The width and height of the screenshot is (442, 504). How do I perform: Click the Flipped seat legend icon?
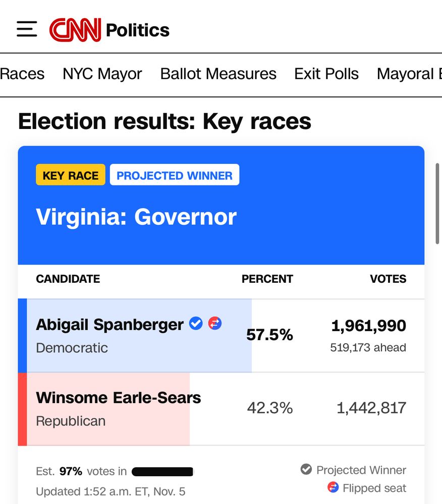pyautogui.click(x=333, y=487)
